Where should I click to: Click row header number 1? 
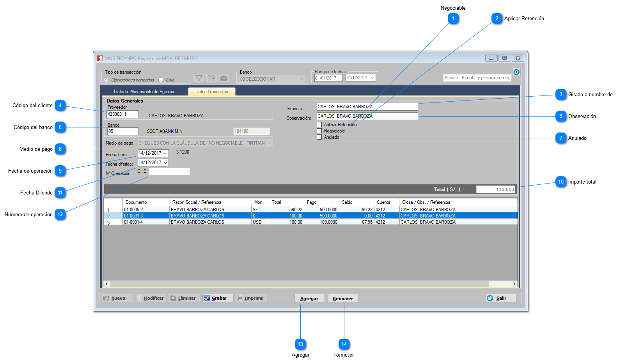click(x=113, y=210)
